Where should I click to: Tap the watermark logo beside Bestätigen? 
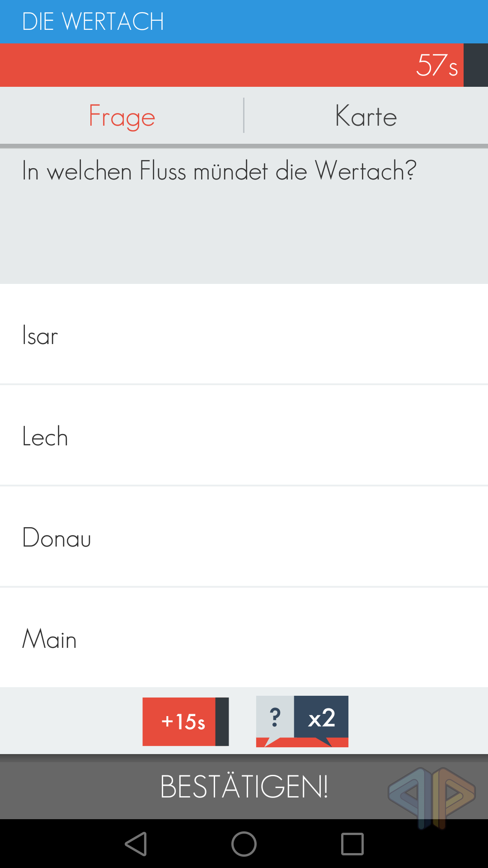tap(432, 798)
